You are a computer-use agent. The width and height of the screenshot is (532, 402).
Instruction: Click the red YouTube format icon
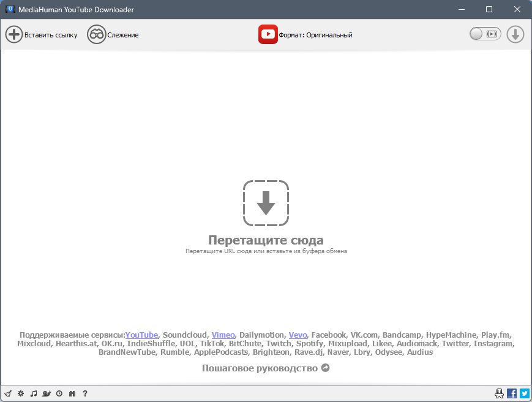tap(268, 34)
